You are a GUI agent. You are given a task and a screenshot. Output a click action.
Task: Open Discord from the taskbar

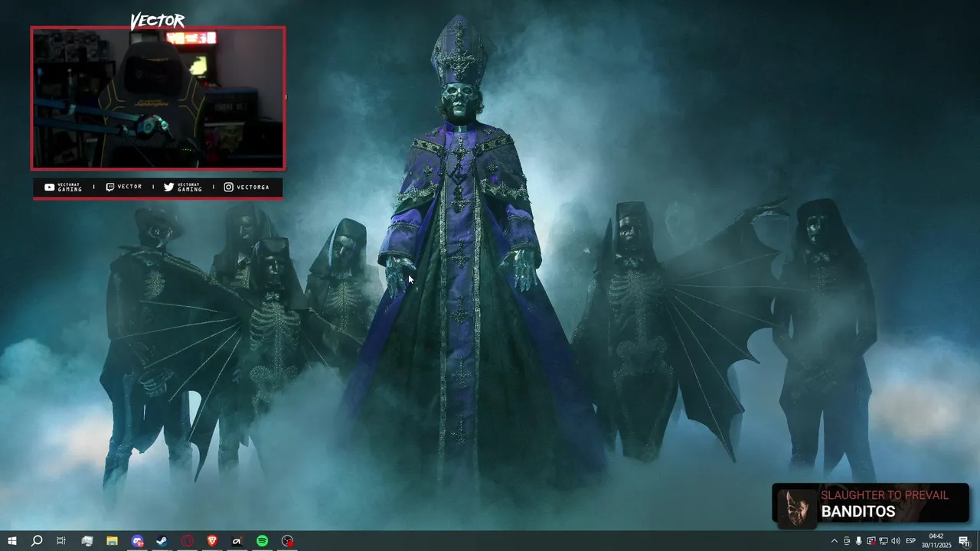tap(137, 541)
